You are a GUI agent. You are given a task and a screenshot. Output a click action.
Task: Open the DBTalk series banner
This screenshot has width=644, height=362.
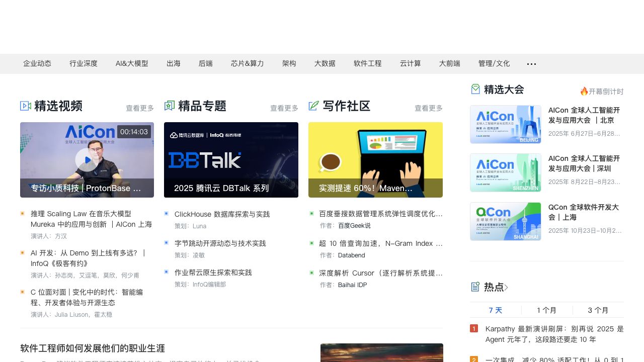231,160
